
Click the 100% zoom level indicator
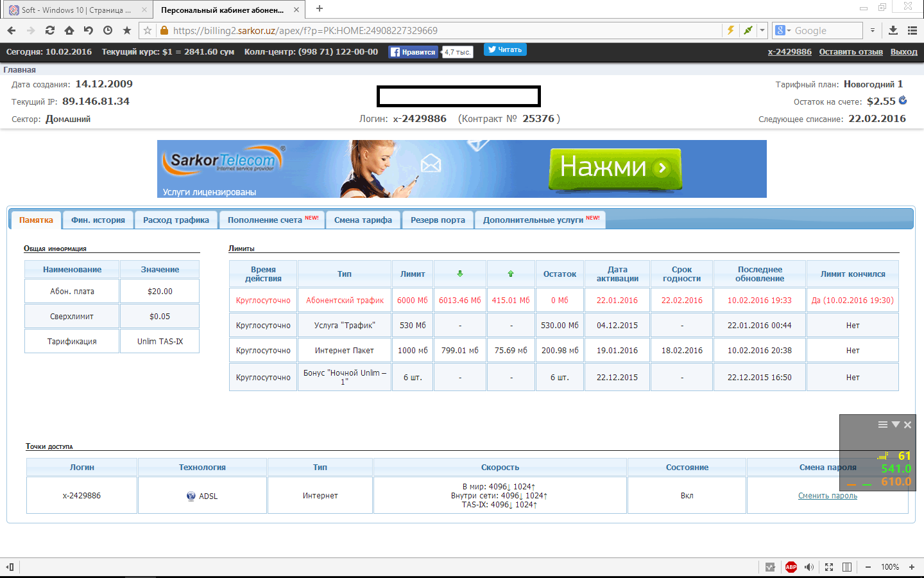890,567
